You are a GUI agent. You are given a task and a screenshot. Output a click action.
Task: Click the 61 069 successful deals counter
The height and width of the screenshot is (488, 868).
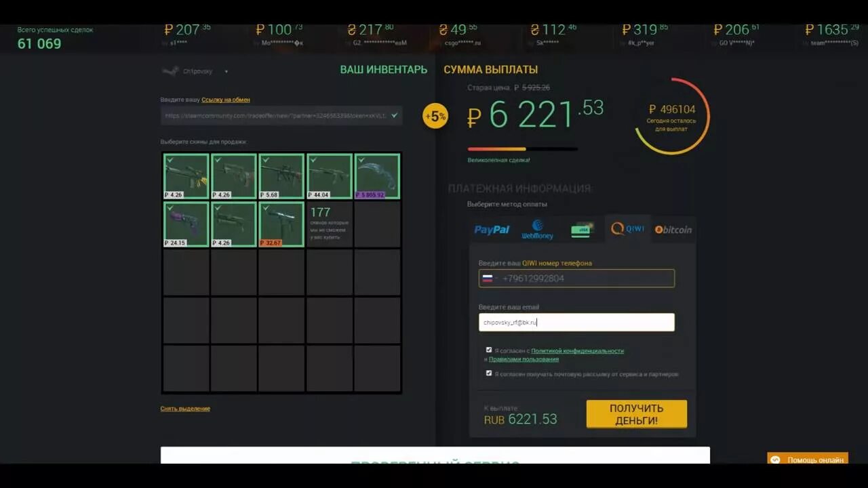tap(39, 43)
